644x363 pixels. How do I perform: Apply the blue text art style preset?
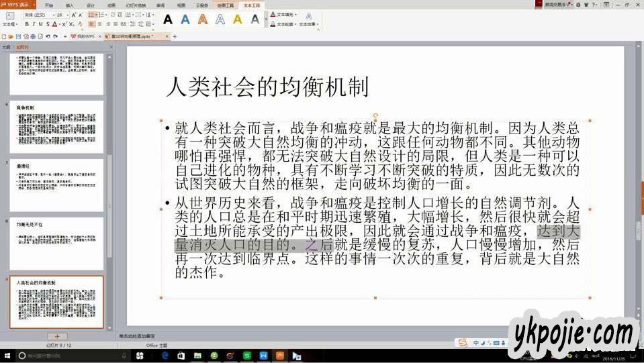(185, 19)
